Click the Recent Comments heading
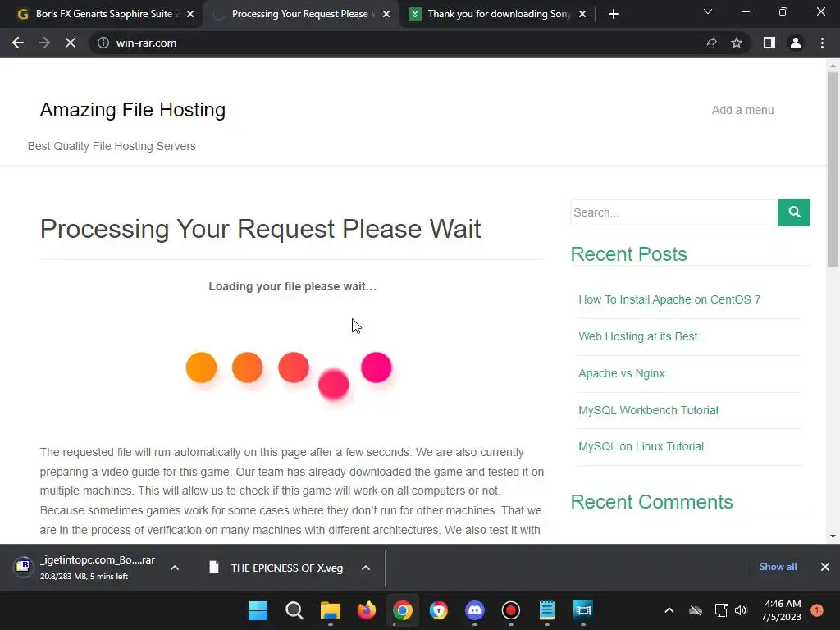Viewport: 840px width, 630px height. [x=652, y=502]
